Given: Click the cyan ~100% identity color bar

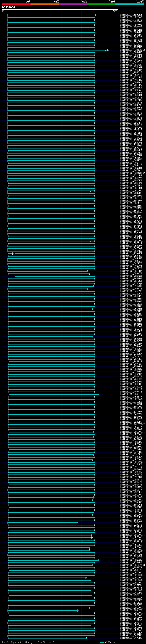Looking at the screenshot, I should [130, 4].
